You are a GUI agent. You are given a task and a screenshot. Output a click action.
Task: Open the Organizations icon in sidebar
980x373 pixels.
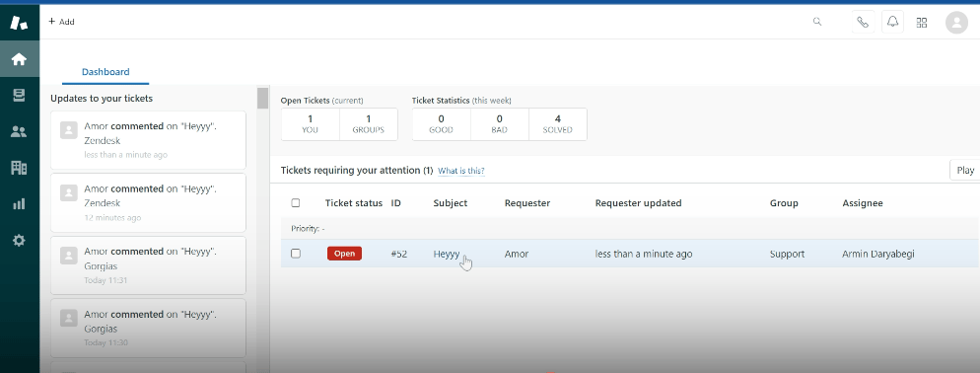[x=19, y=167]
